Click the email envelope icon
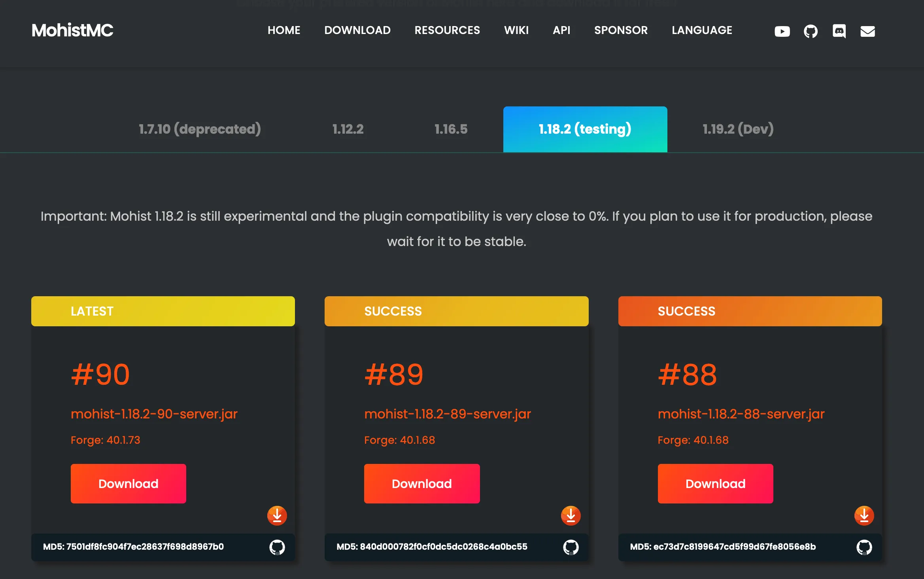924x579 pixels. [x=867, y=31]
